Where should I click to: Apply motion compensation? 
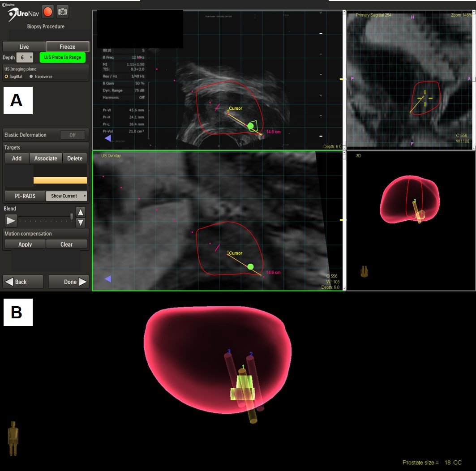click(x=25, y=244)
